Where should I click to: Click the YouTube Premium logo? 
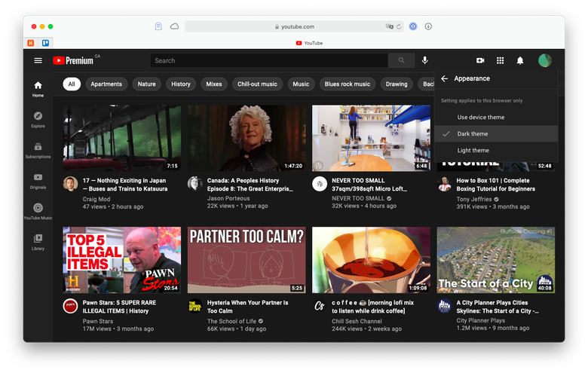coord(73,60)
